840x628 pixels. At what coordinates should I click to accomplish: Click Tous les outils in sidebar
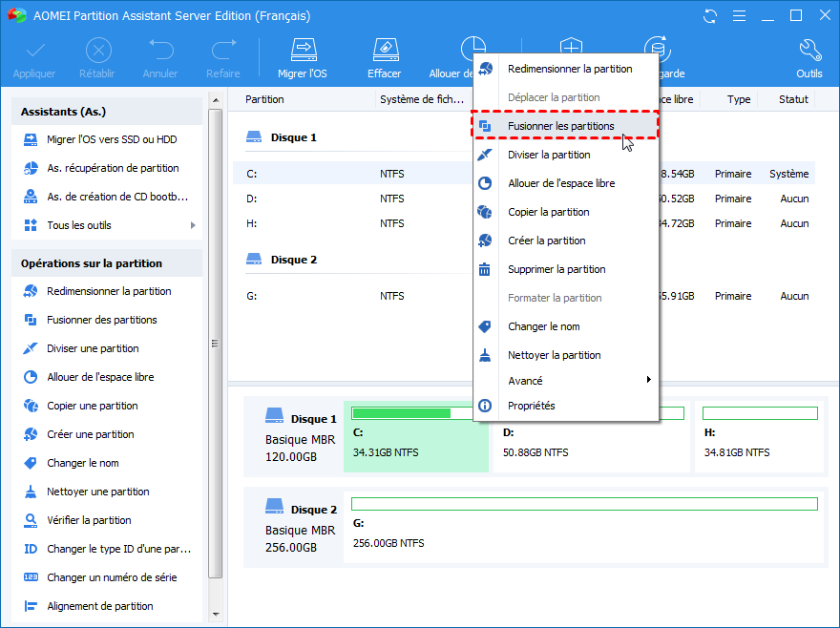point(78,225)
